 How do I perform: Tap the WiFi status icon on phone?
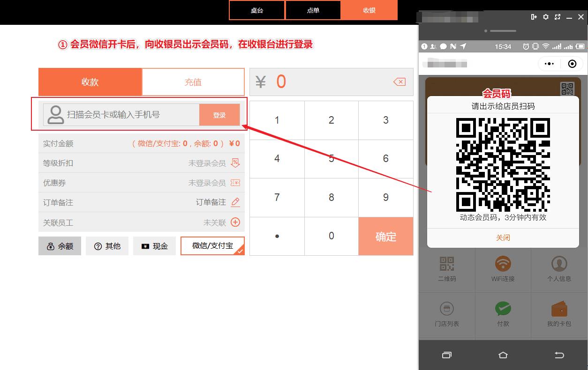point(546,46)
